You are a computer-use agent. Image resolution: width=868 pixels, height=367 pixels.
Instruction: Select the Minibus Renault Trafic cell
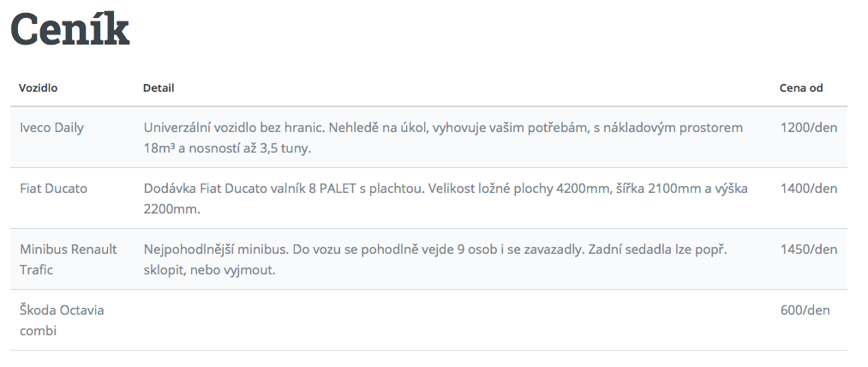tap(69, 260)
